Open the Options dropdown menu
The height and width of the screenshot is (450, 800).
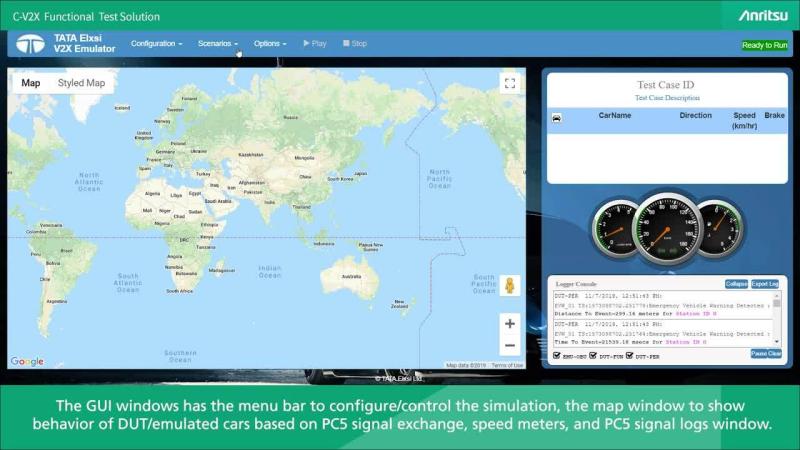coord(270,44)
